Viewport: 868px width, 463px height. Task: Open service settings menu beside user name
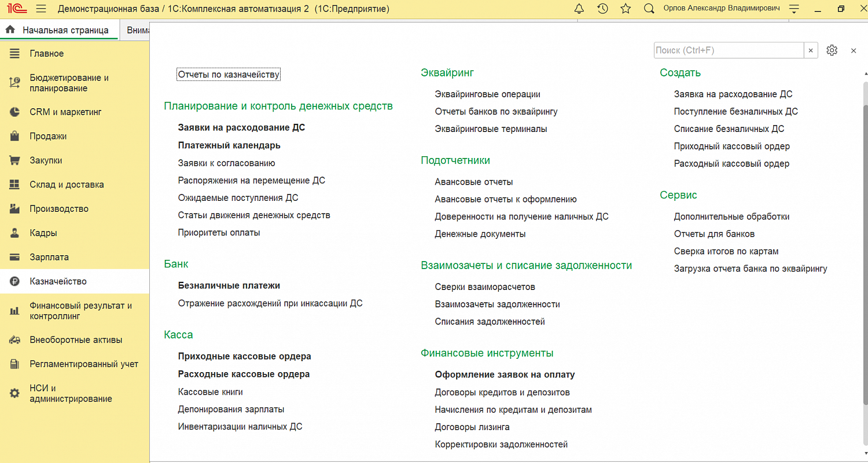(794, 9)
